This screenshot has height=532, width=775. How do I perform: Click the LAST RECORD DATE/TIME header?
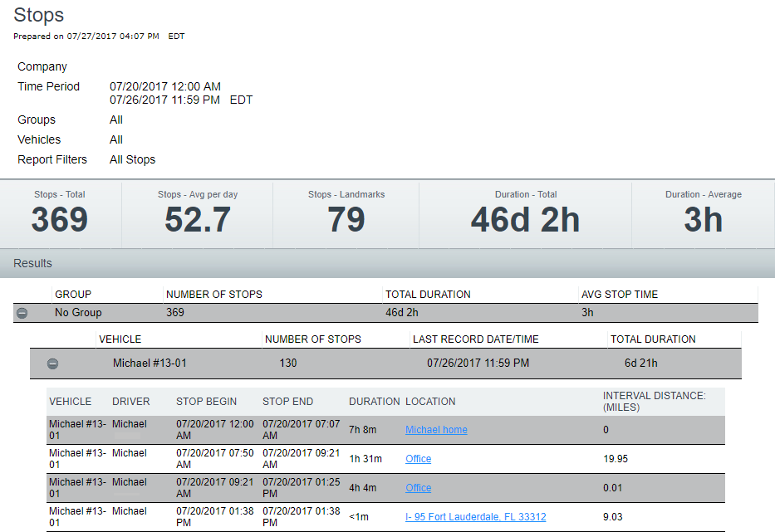pyautogui.click(x=475, y=339)
